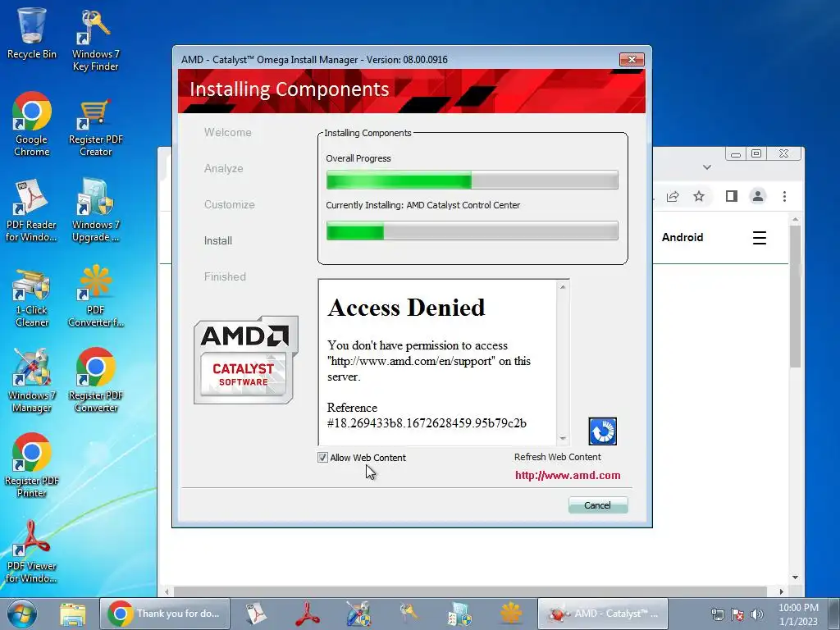Bookmark this page with star icon
Viewport: 840px width, 630px height.
pyautogui.click(x=699, y=196)
